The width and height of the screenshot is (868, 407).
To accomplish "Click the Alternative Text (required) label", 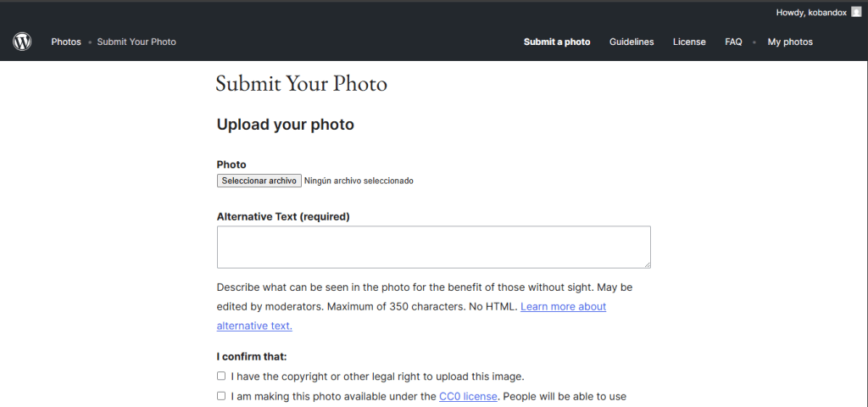I will pyautogui.click(x=283, y=216).
